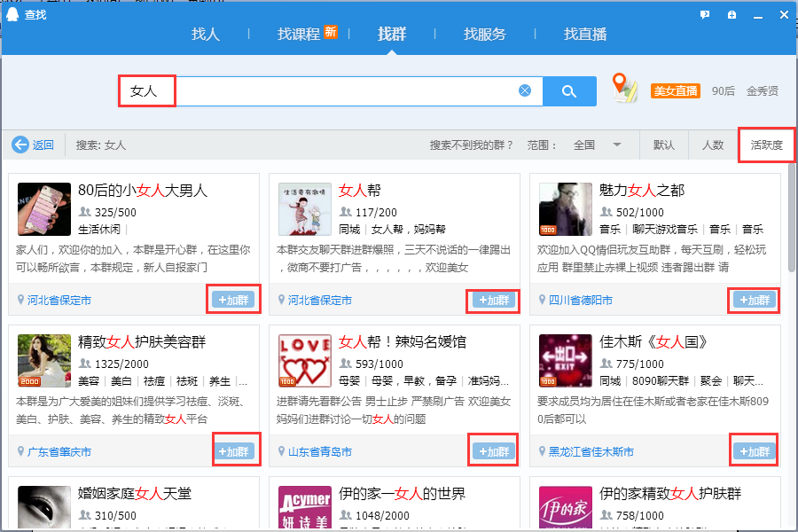
Task: Click 山东省青岛市 location link
Action: pyautogui.click(x=319, y=452)
